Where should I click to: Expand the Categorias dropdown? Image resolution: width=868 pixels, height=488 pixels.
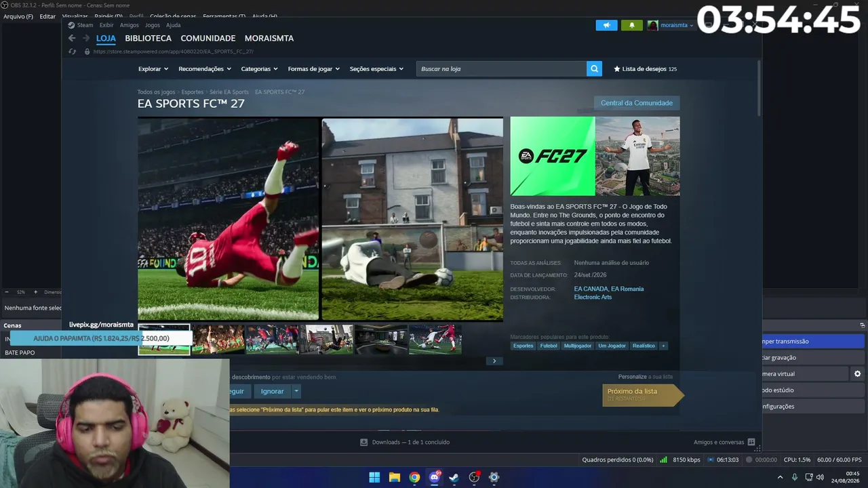(260, 68)
